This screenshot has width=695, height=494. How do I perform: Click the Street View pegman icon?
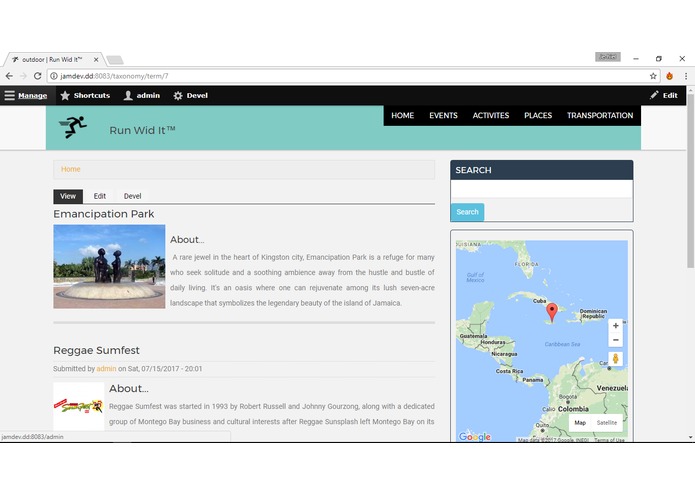[615, 358]
